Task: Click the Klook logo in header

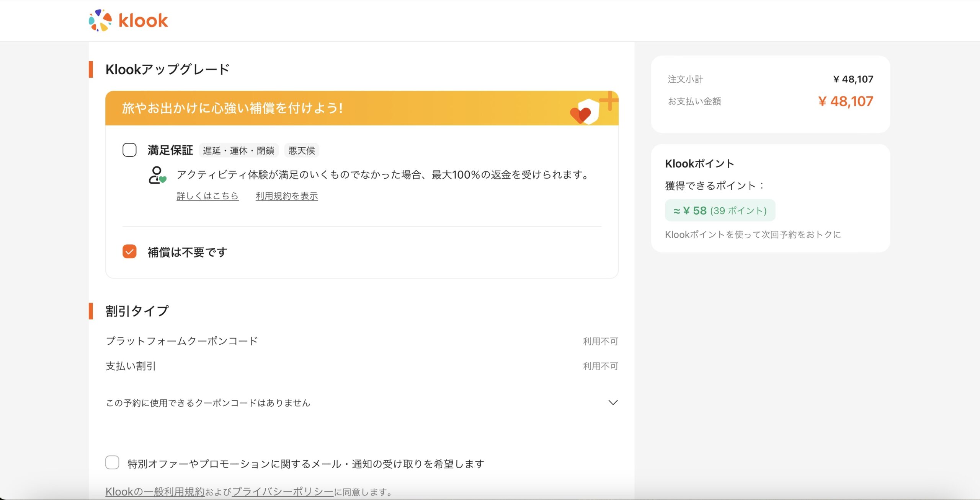Action: [x=128, y=20]
